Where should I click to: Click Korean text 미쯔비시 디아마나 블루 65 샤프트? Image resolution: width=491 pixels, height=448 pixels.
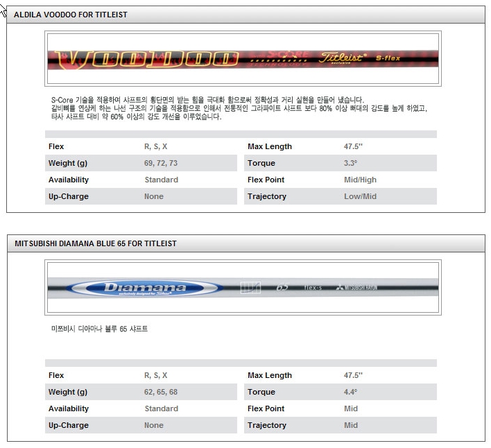tap(99, 329)
